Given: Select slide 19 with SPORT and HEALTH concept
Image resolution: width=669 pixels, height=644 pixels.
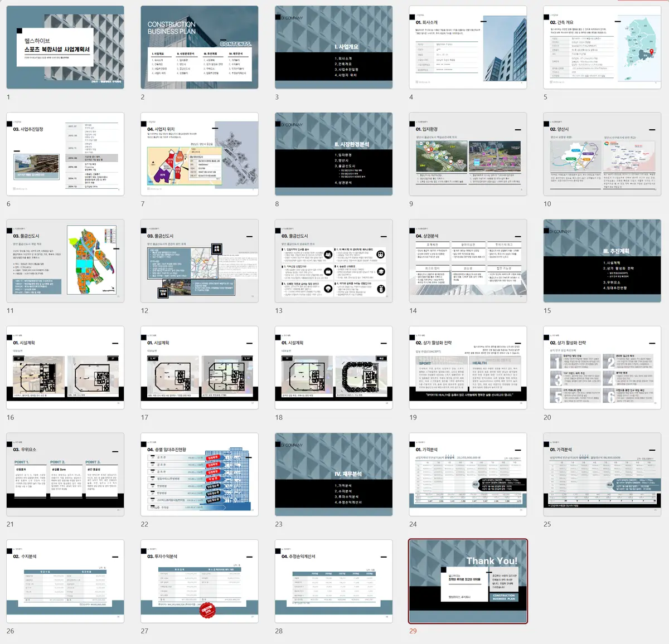Looking at the screenshot, I should 468,368.
